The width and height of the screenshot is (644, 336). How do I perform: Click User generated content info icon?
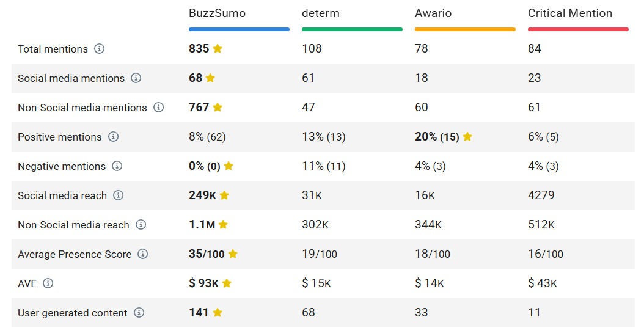pos(139,313)
